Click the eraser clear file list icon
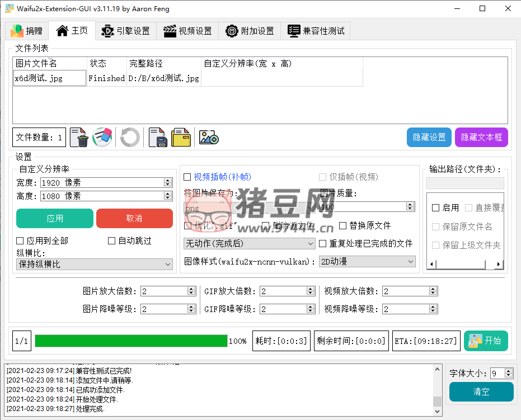 102,138
